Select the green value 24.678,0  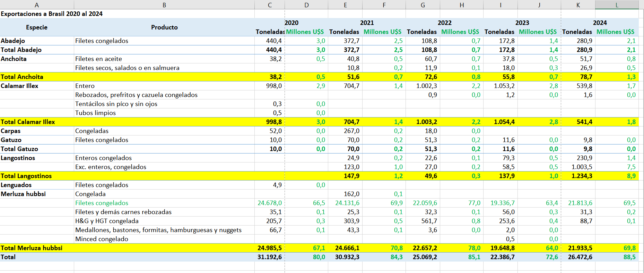pyautogui.click(x=269, y=203)
